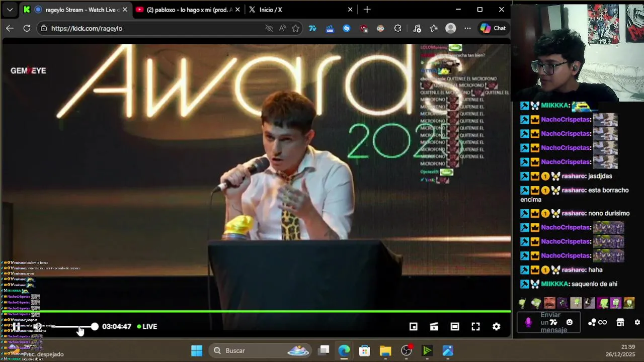
Task: Open Microsoft Store on taskbar
Action: (365, 350)
